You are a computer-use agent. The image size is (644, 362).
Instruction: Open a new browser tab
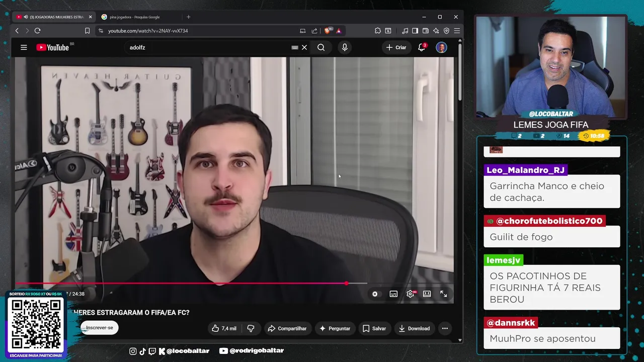click(x=189, y=17)
